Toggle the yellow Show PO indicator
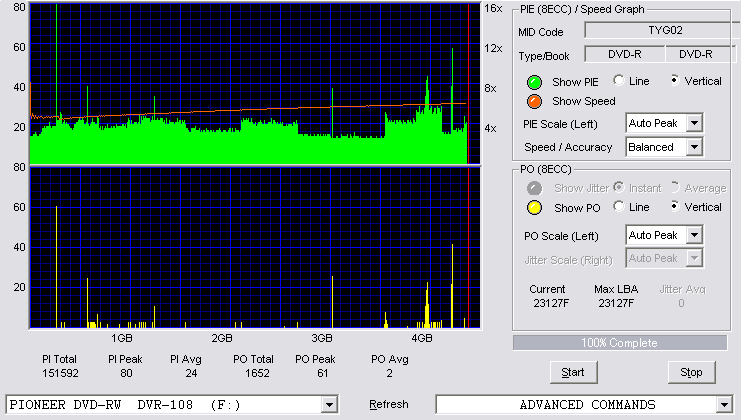Image resolution: width=742 pixels, height=420 pixels. [x=534, y=208]
